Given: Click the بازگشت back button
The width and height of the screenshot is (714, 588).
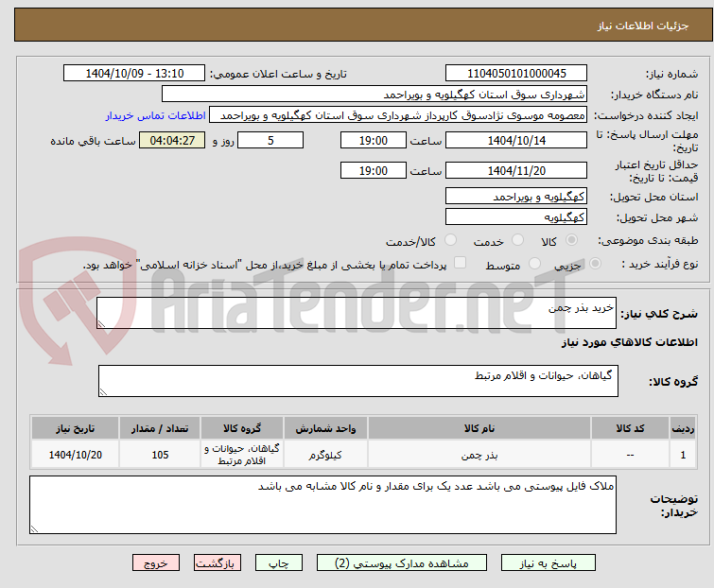Looking at the screenshot, I should click(218, 563).
